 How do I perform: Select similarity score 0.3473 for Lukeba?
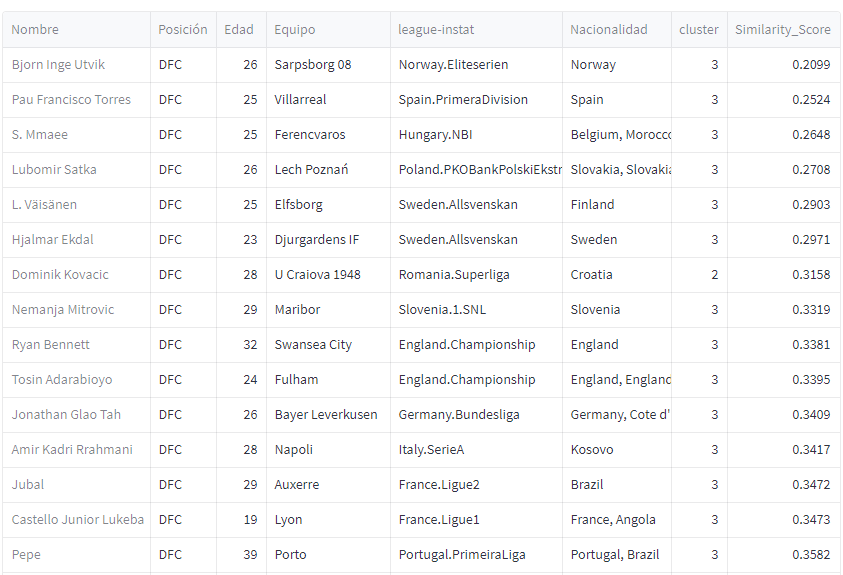click(x=783, y=520)
